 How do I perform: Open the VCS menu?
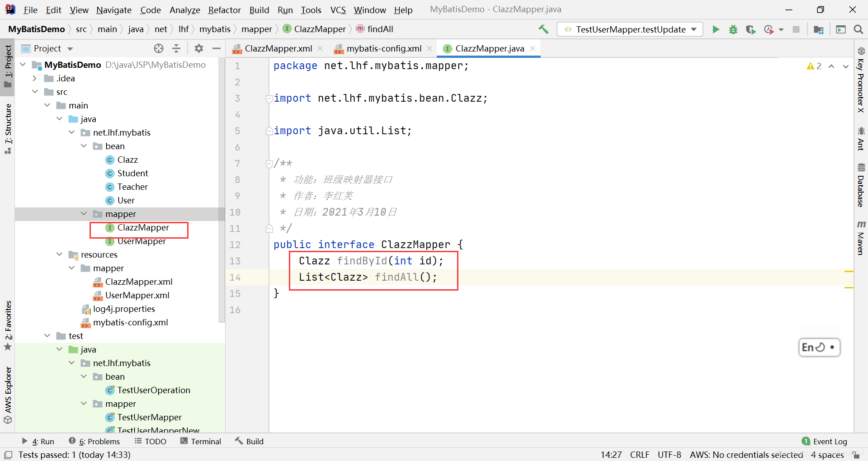338,10
